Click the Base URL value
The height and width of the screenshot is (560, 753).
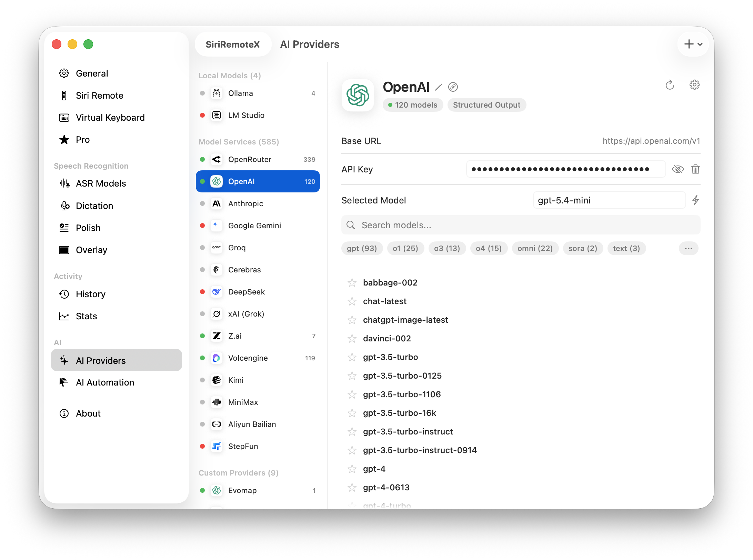651,141
